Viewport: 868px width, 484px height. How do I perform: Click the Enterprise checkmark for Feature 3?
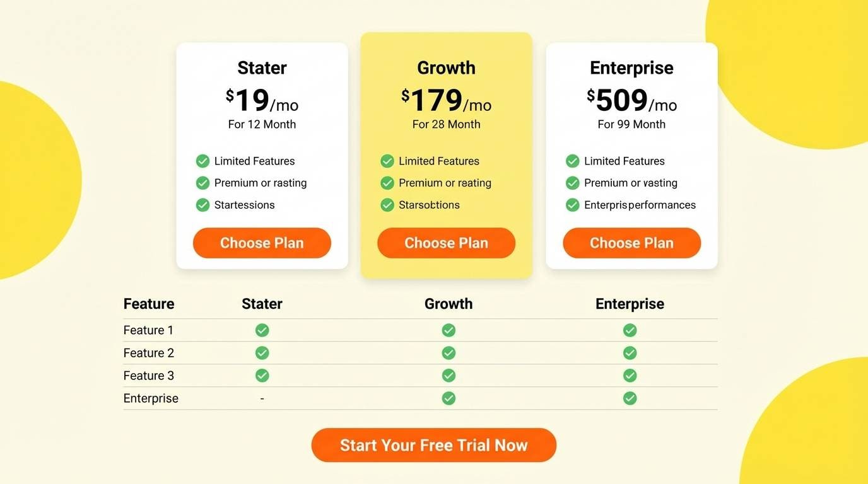tap(630, 375)
